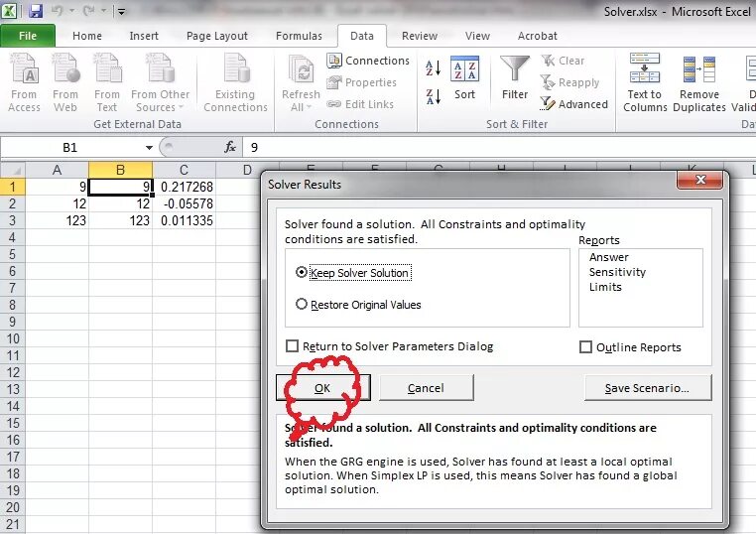Switch to the Review tab
The image size is (756, 534).
click(x=420, y=36)
